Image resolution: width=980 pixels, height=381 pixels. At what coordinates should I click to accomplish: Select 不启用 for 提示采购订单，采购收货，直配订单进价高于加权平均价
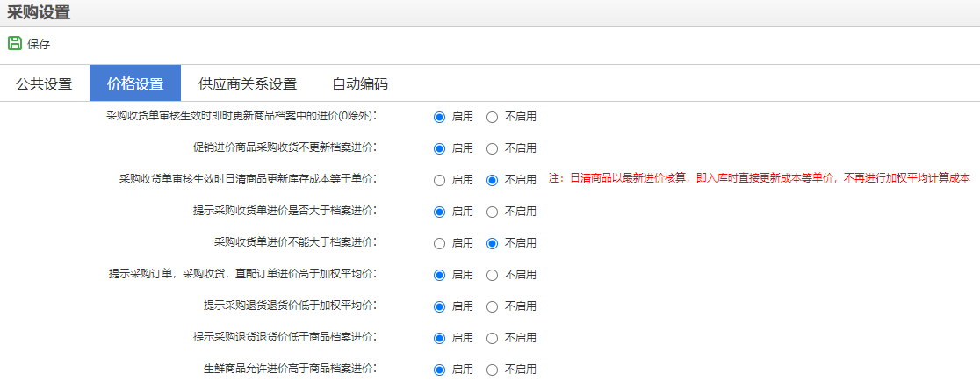(x=492, y=275)
